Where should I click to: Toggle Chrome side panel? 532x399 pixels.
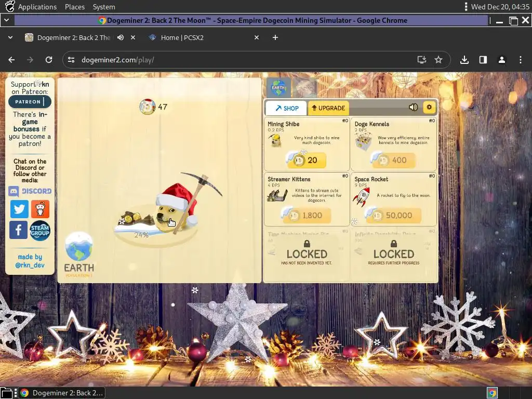[x=483, y=60]
